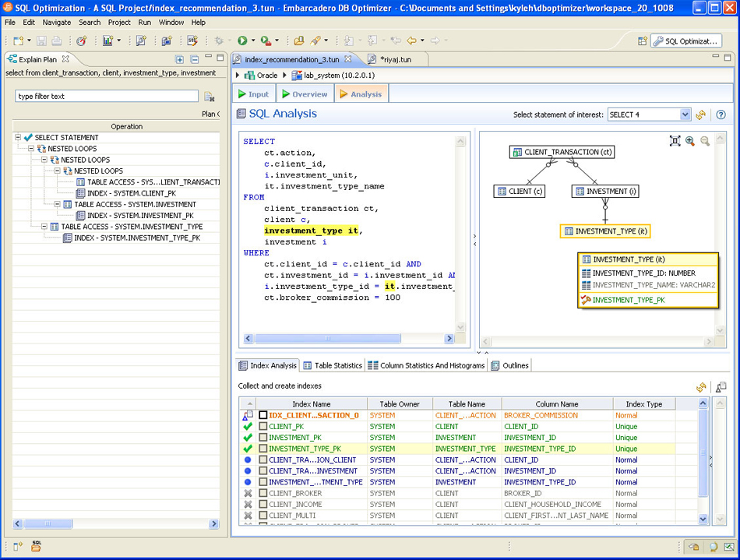
Task: Open the Navigate menu
Action: pos(56,23)
